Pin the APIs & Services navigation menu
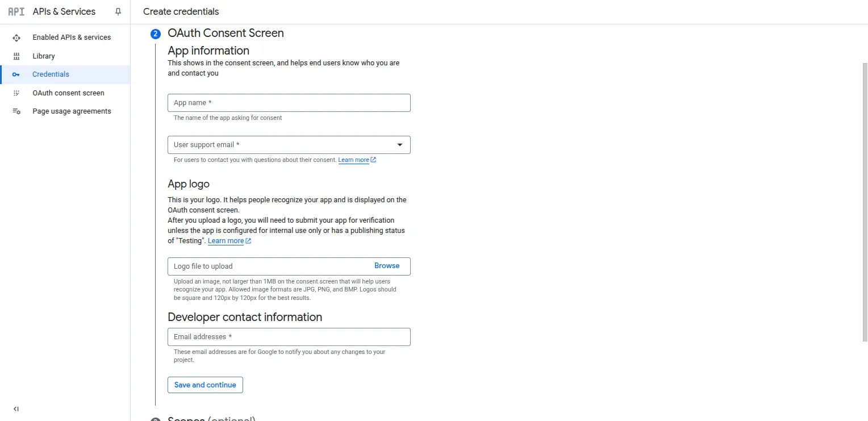This screenshot has width=868, height=421. tap(118, 11)
